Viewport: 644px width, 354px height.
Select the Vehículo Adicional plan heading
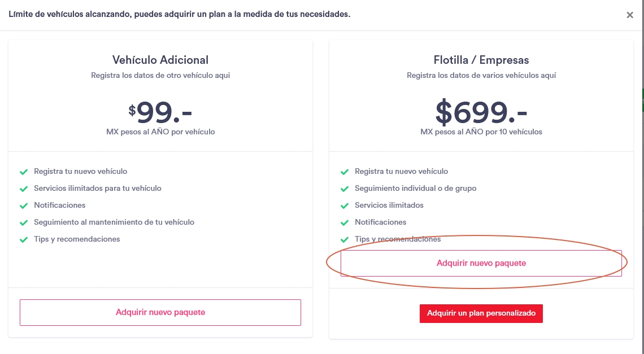[x=160, y=60]
